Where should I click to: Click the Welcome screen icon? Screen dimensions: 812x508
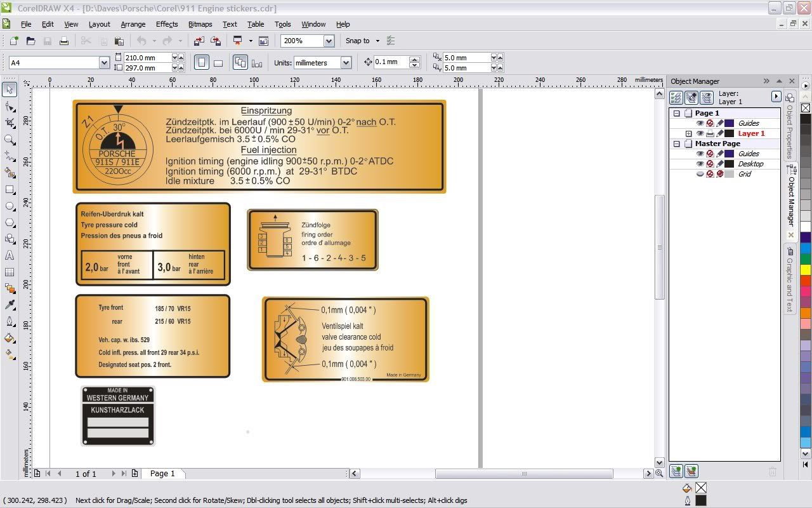pyautogui.click(x=263, y=41)
